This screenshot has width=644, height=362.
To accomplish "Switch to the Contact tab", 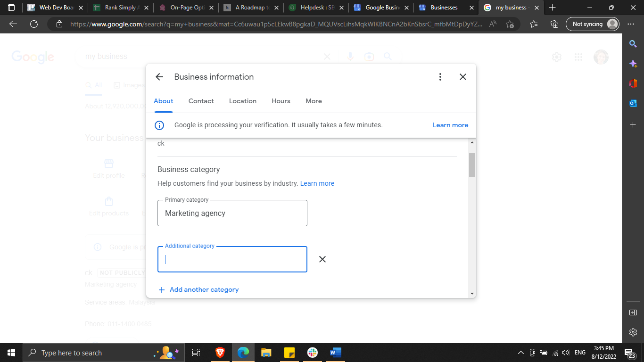I will [201, 101].
